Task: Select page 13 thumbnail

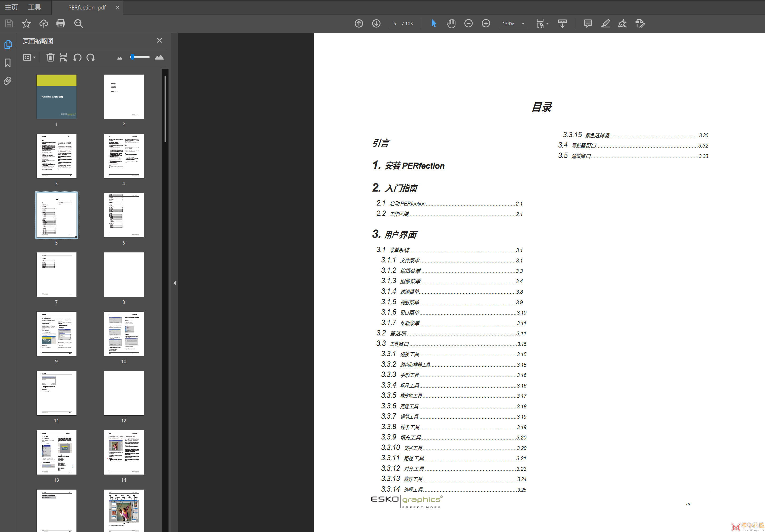Action: pyautogui.click(x=56, y=452)
